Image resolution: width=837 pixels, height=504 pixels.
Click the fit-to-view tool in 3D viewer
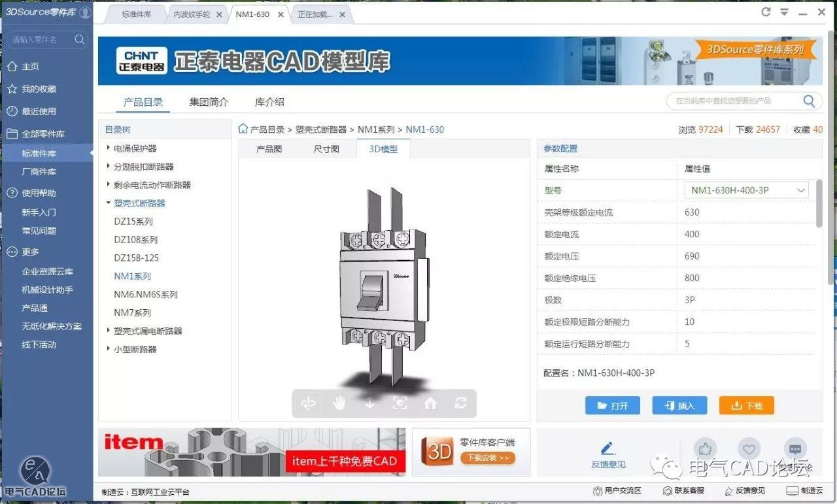[x=400, y=403]
